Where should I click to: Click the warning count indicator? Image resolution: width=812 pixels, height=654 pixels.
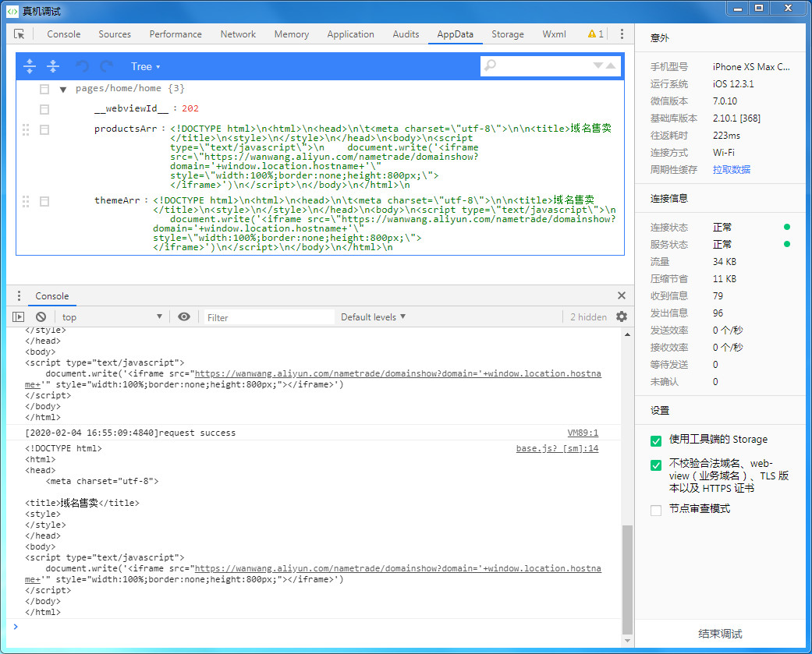(595, 34)
